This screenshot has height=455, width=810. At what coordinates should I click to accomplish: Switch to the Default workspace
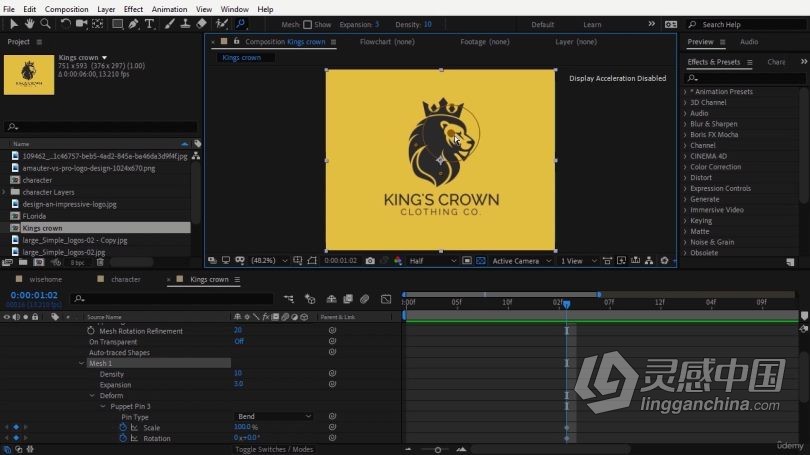542,24
